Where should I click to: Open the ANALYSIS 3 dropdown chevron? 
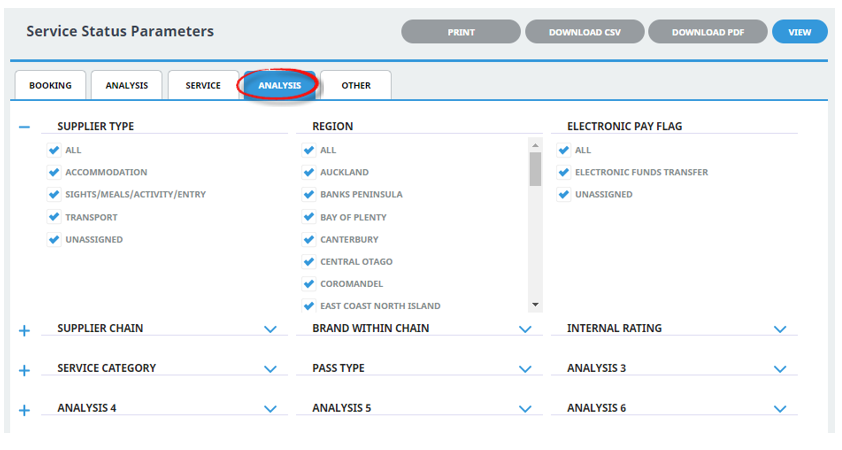tap(780, 369)
